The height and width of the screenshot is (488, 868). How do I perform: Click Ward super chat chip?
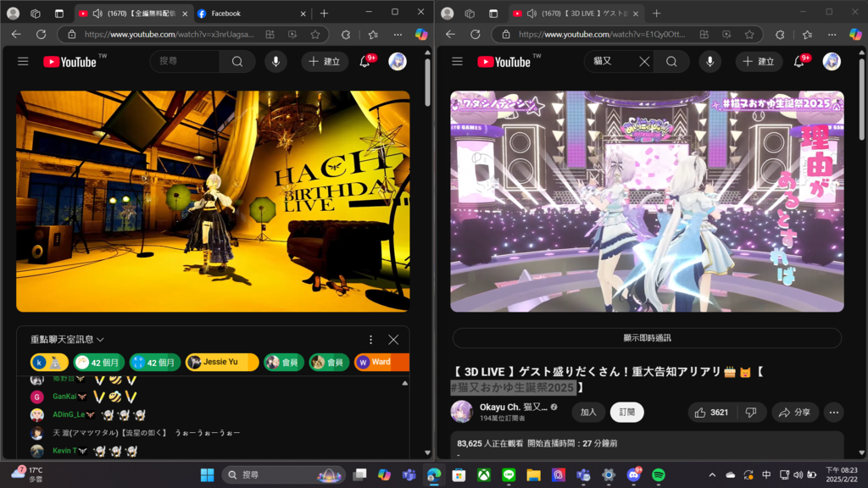(x=382, y=362)
